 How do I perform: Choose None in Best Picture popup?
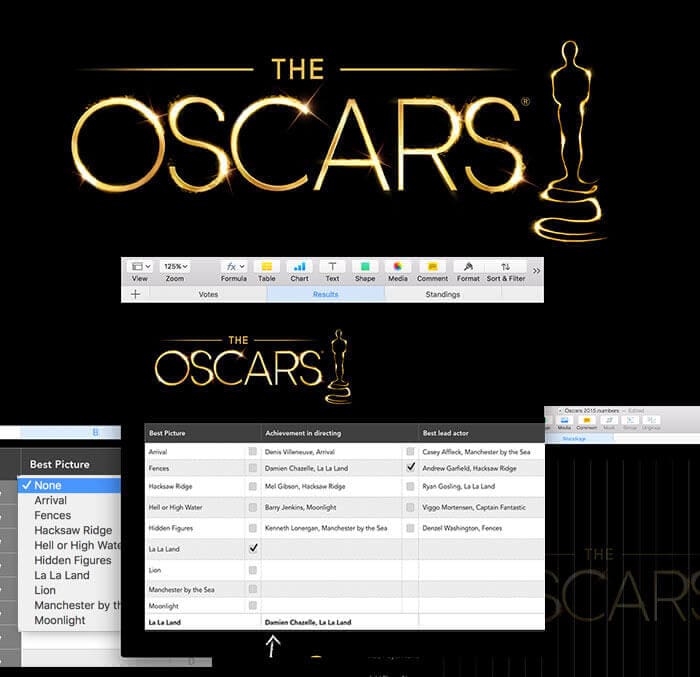click(69, 485)
